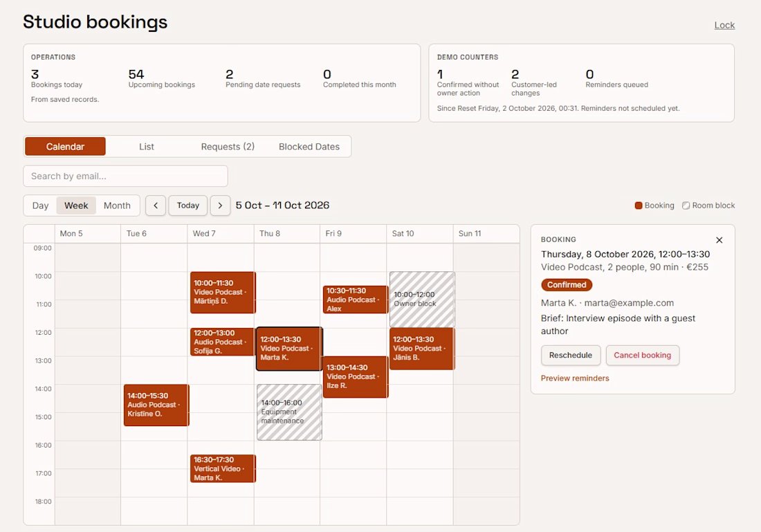
Task: Open the Preview reminders link
Action: [x=575, y=378]
